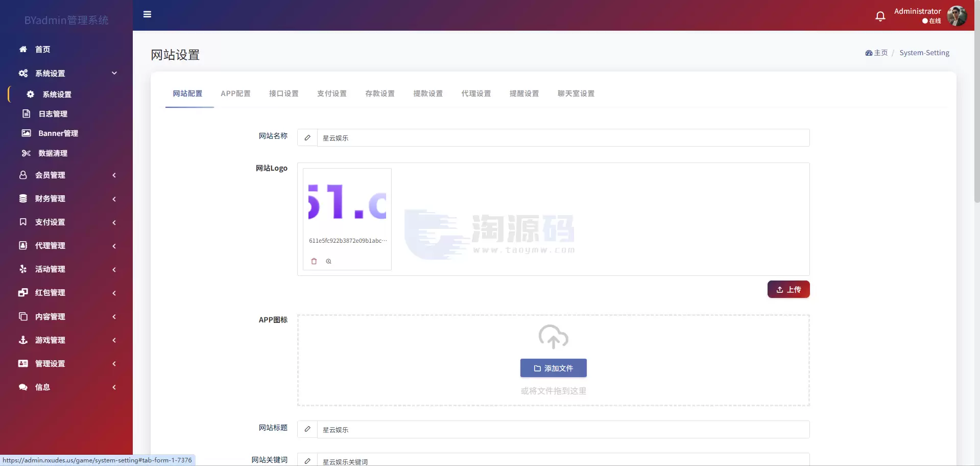Click the user icon beside 会员管理
The width and height of the screenshot is (980, 466).
tap(23, 175)
